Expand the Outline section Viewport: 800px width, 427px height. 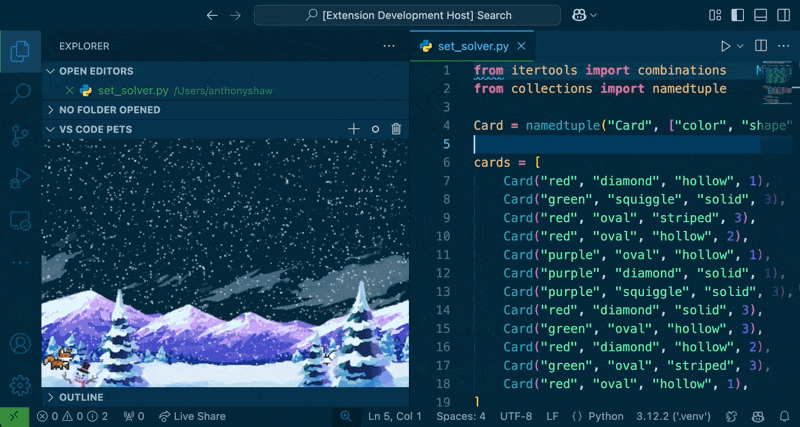pyautogui.click(x=225, y=397)
